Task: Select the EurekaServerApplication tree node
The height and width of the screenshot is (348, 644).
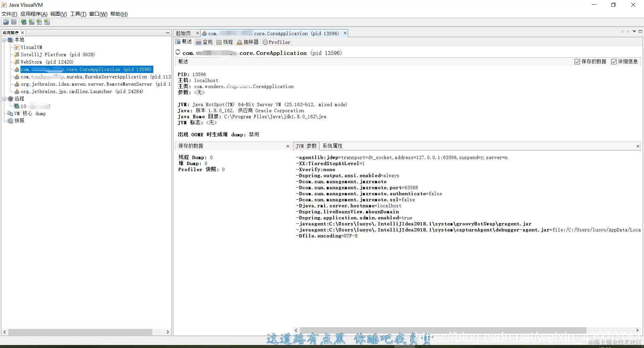Action: 96,77
